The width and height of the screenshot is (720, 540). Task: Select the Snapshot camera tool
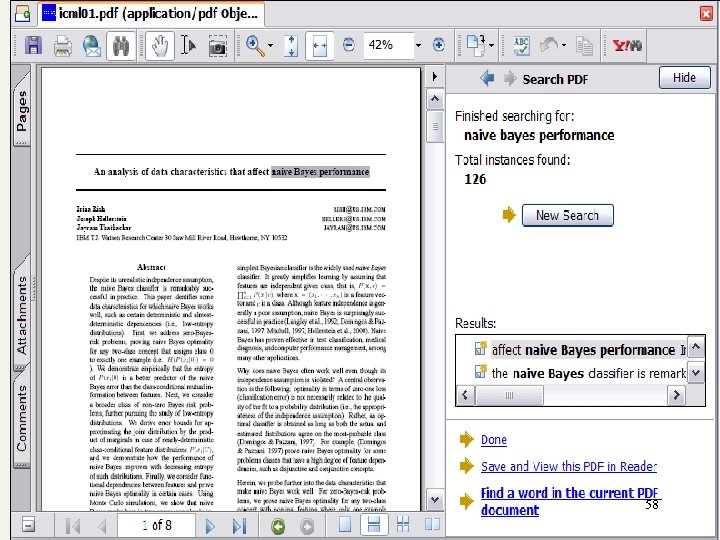tap(217, 46)
